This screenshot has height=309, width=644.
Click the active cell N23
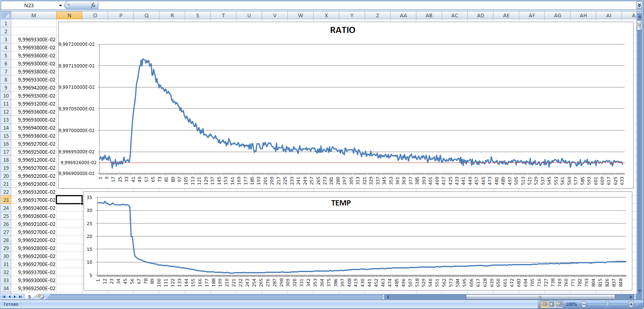(x=69, y=199)
